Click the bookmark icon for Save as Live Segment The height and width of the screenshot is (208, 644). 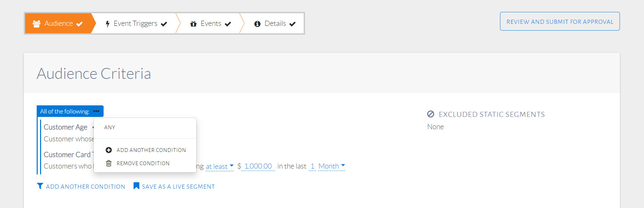[136, 186]
